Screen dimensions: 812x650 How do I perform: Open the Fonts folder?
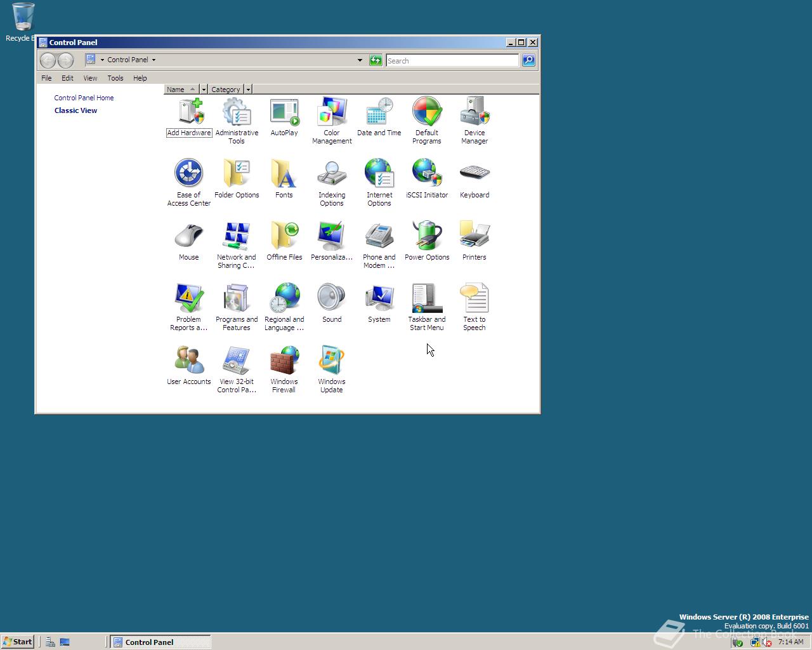coord(284,179)
